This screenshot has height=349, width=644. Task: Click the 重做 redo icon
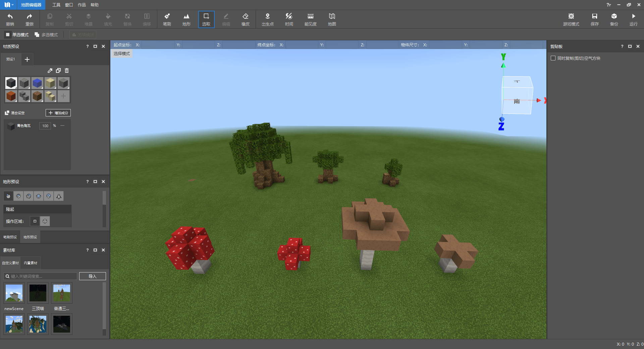pyautogui.click(x=30, y=19)
